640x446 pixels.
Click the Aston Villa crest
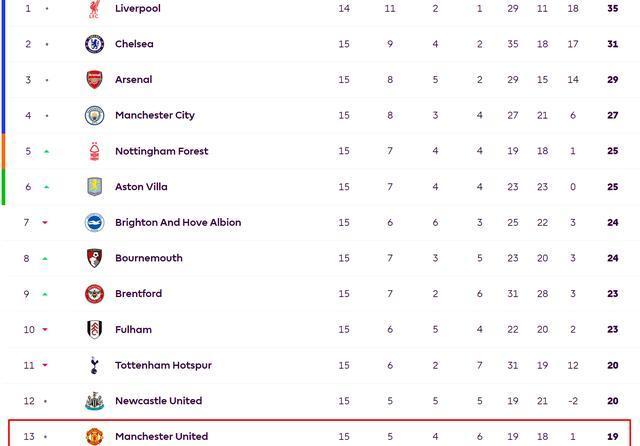pos(94,187)
